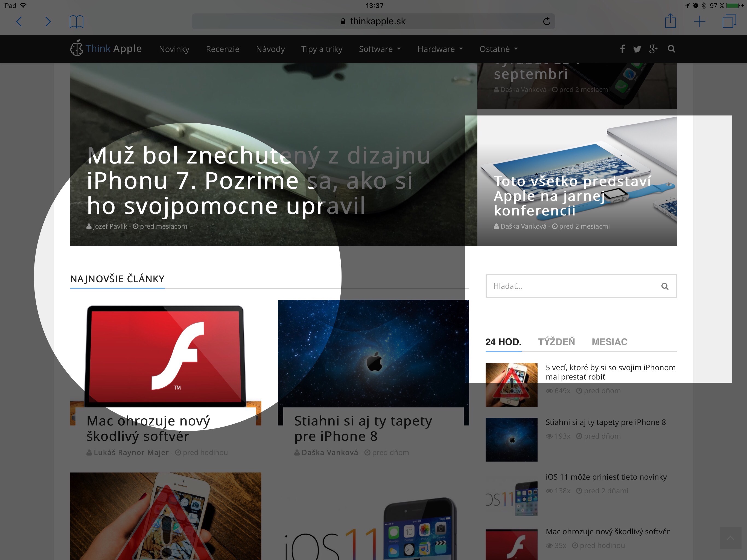This screenshot has height=560, width=747.
Task: Switch to the 24 HOD. tab
Action: pyautogui.click(x=503, y=342)
